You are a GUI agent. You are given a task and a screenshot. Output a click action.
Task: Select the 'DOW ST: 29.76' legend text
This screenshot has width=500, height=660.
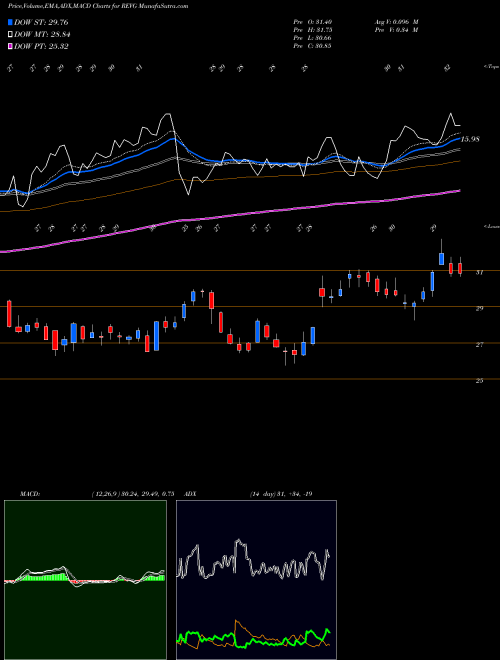point(41,22)
